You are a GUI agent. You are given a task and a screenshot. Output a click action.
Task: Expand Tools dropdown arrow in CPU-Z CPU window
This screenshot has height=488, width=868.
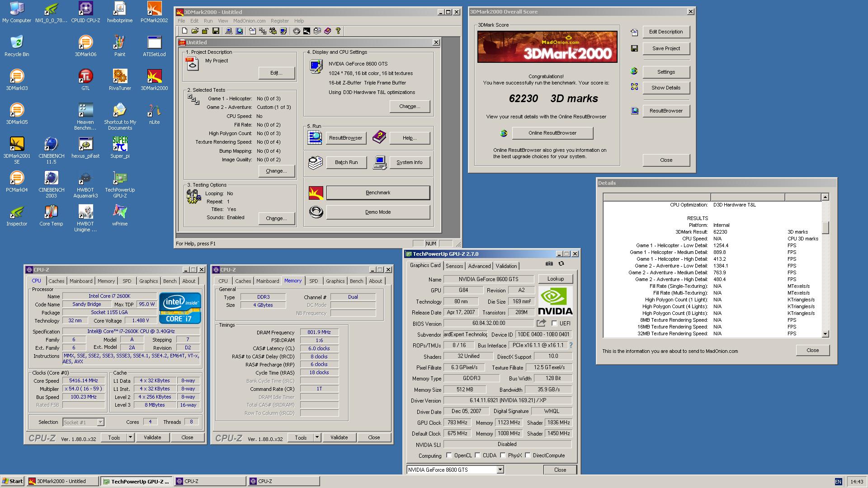tap(130, 437)
